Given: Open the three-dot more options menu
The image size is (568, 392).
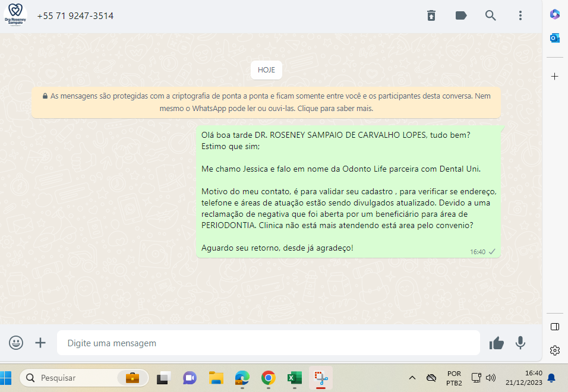Looking at the screenshot, I should pos(520,15).
